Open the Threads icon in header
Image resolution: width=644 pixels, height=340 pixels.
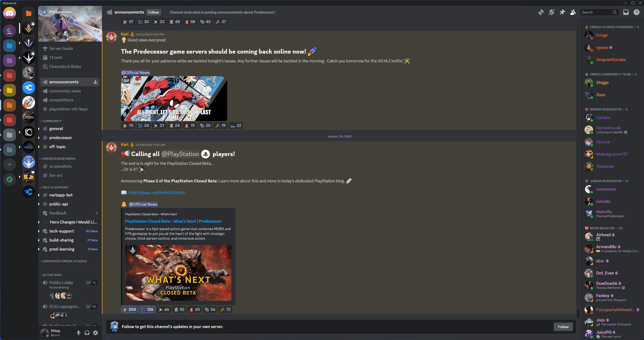click(541, 12)
